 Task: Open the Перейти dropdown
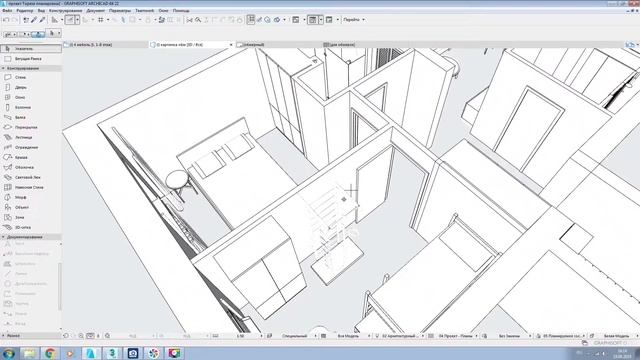[354, 20]
